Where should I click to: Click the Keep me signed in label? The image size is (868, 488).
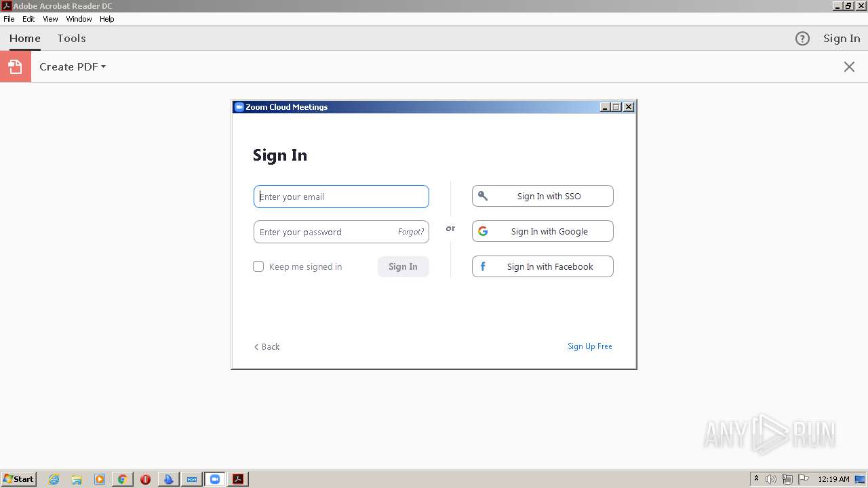click(x=305, y=266)
